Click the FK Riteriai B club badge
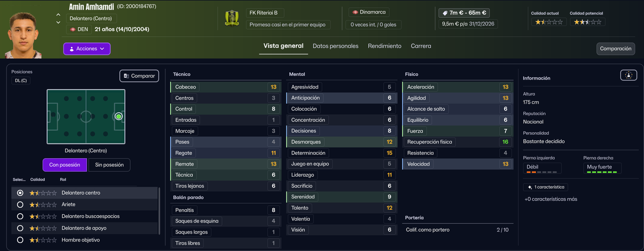Screen dimensions: 644x251 click(x=232, y=18)
